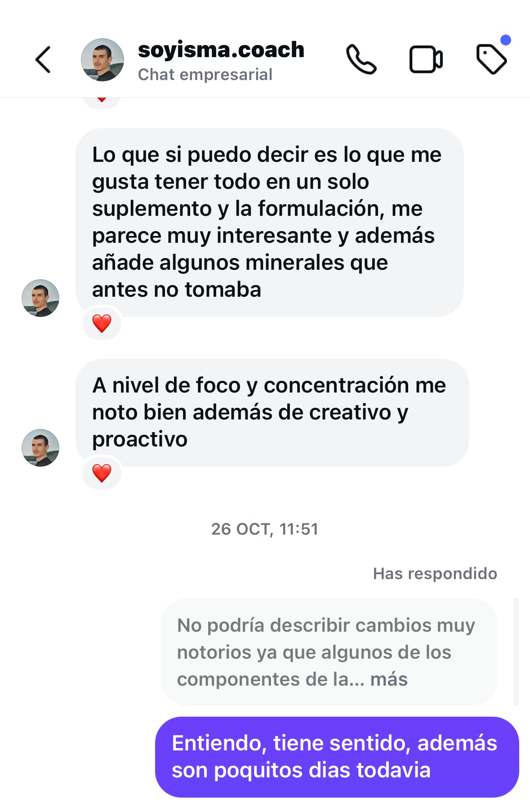The height and width of the screenshot is (812, 530).
Task: Start a video call from the header
Action: (426, 59)
